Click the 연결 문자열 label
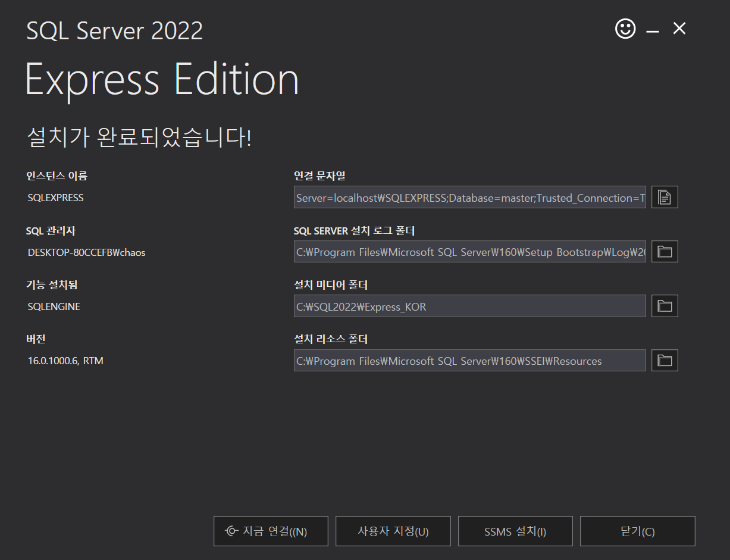 click(x=319, y=176)
